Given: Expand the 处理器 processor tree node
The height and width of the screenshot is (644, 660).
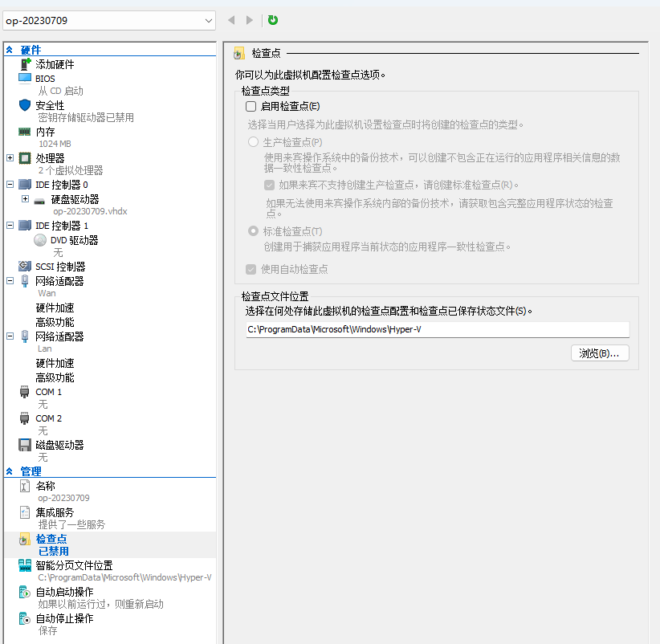Looking at the screenshot, I should click(x=10, y=158).
